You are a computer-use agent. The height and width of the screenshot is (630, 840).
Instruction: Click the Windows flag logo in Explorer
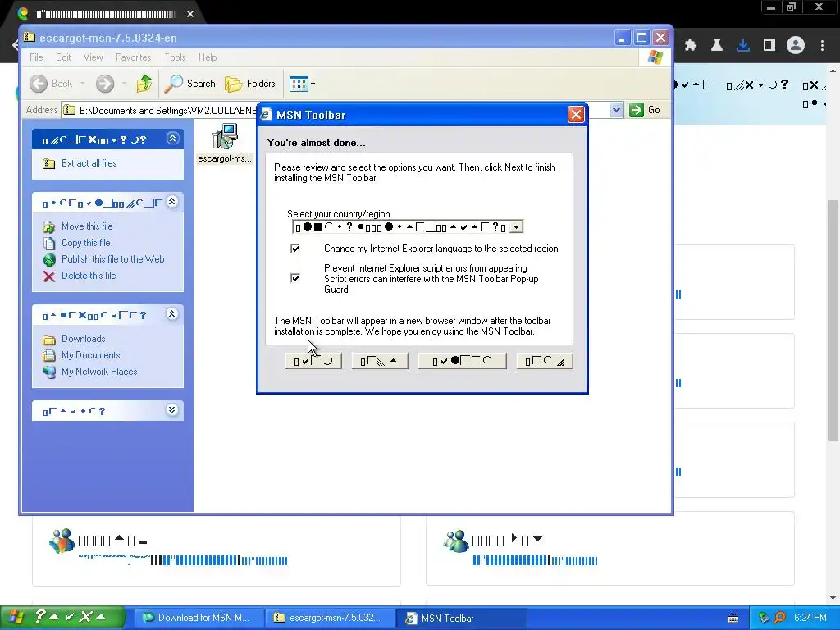coord(655,57)
